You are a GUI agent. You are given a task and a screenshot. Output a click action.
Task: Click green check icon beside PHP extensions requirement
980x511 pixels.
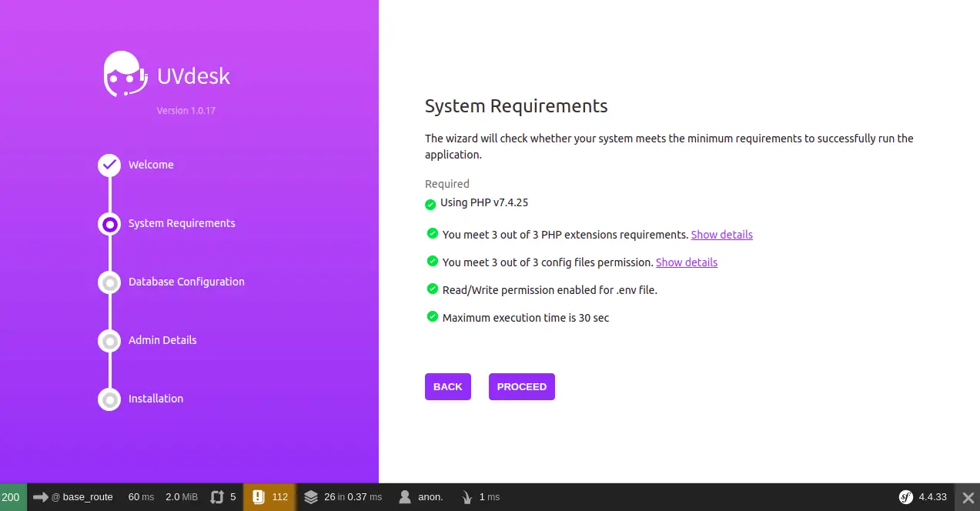tap(433, 233)
